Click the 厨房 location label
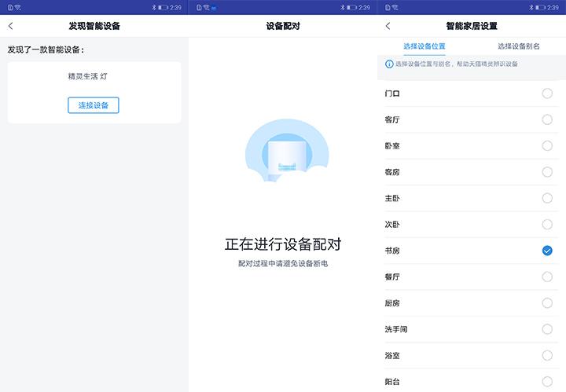Image resolution: width=566 pixels, height=392 pixels. (x=392, y=303)
